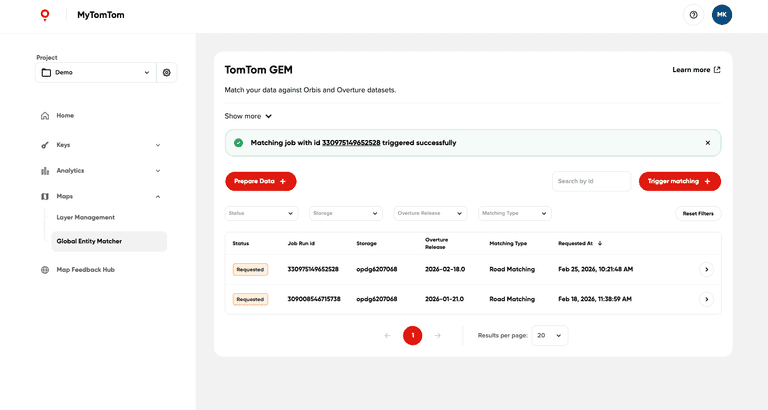Screen dimensions: 768x410
Task: Go to next results page arrow
Action: tap(437, 336)
